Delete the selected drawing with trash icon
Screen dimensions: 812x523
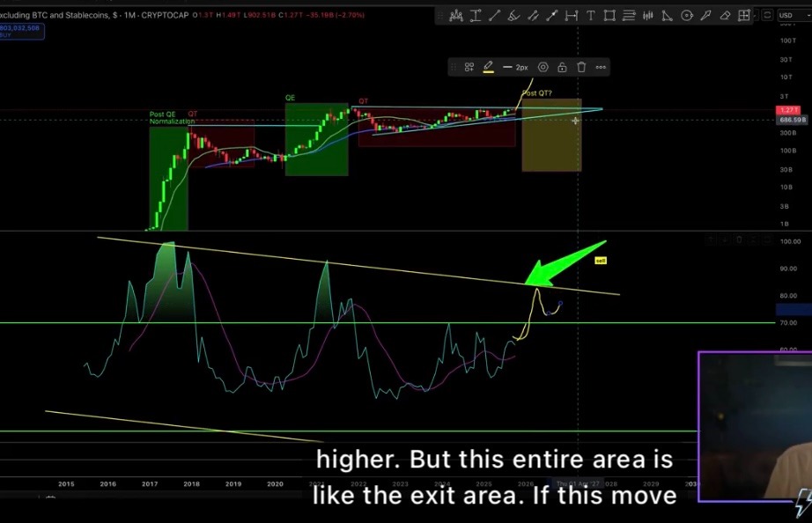coord(581,67)
